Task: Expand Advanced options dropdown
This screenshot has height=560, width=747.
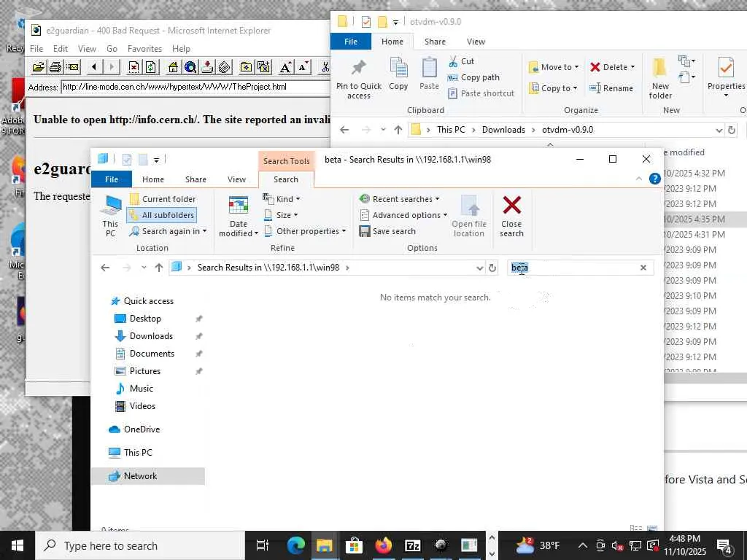Action: [403, 215]
